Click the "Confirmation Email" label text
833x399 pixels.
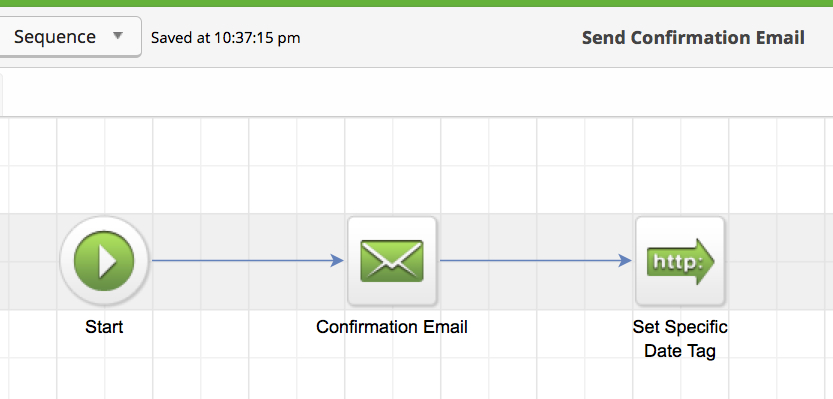point(392,327)
